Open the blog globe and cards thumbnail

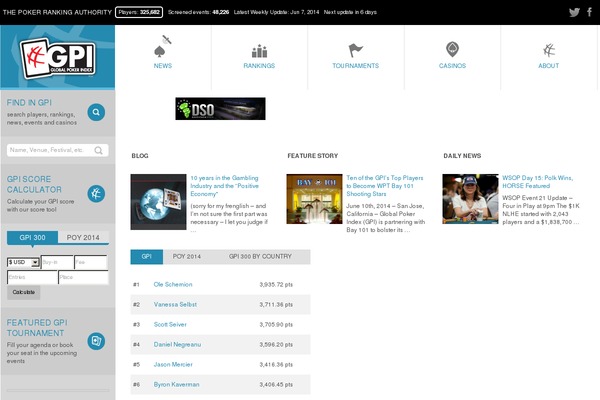[158, 202]
